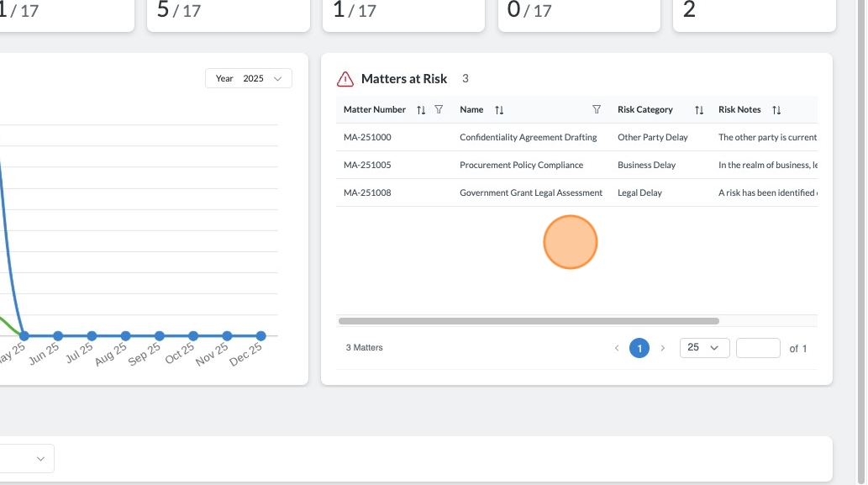
Task: Go to next page arrow
Action: point(662,348)
